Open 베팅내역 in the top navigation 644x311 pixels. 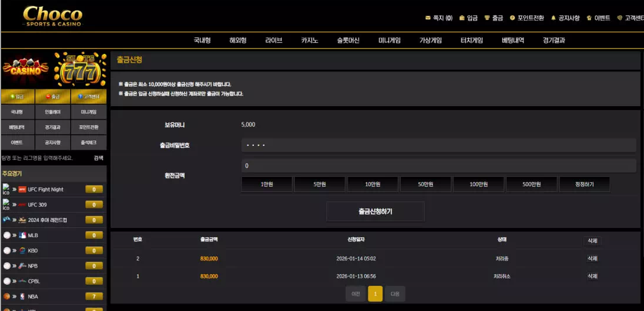(x=513, y=40)
